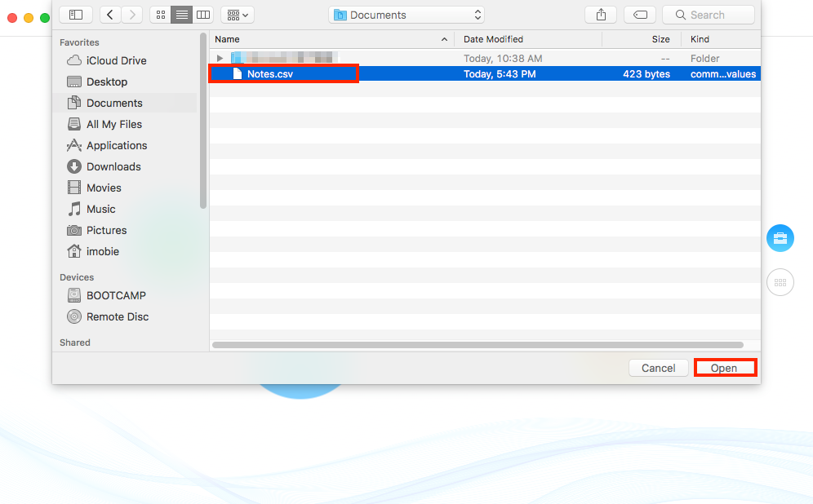The width and height of the screenshot is (813, 504).
Task: Click the green zoom window button
Action: pos(45,18)
